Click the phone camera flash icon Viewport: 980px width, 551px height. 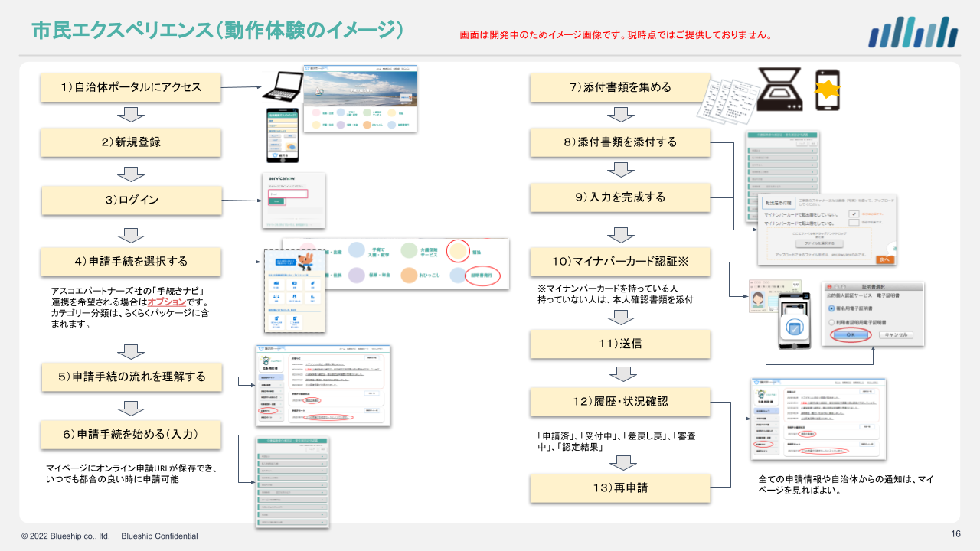827,90
